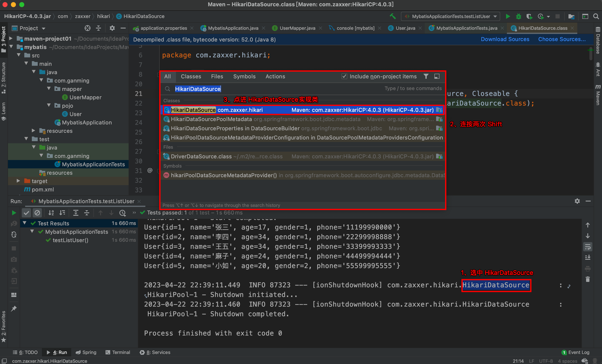Open test history clock icon
602x364 pixels.
click(123, 213)
